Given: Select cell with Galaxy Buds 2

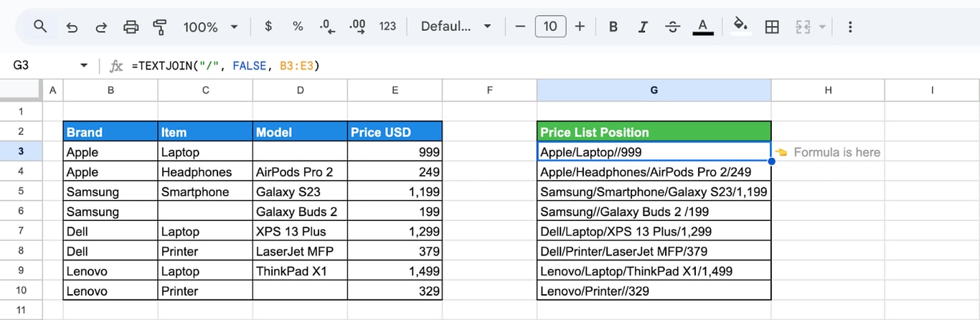Looking at the screenshot, I should click(x=300, y=212).
